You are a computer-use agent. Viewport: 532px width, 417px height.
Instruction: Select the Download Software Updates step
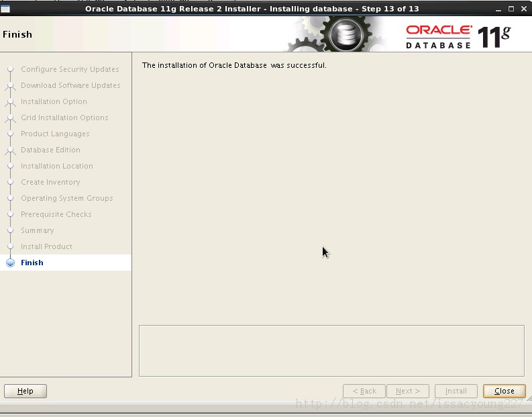coord(70,85)
